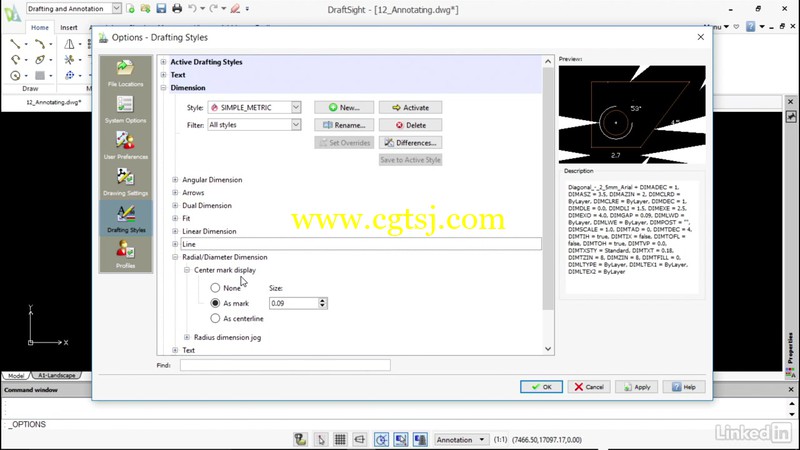Select the A1-Landscape sheet tab
This screenshot has width=800, height=450.
(57, 376)
